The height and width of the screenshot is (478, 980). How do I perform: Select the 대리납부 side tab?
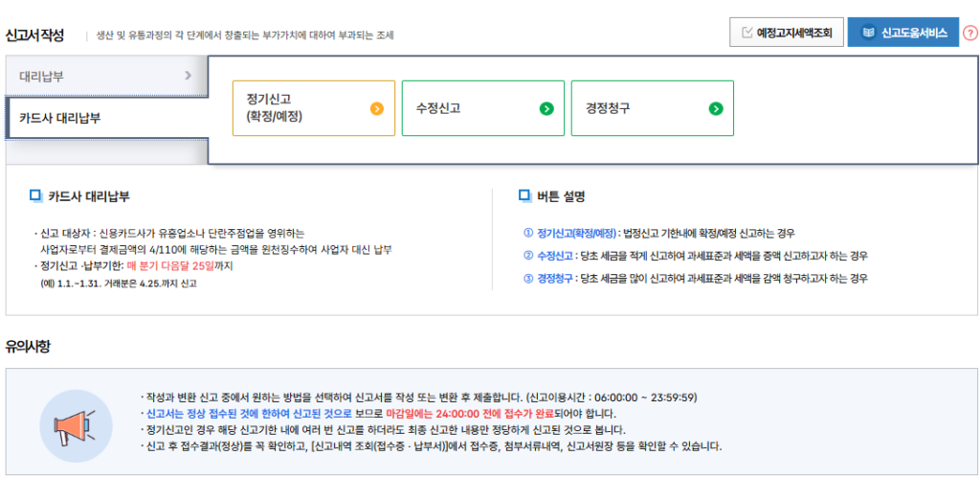click(x=96, y=75)
